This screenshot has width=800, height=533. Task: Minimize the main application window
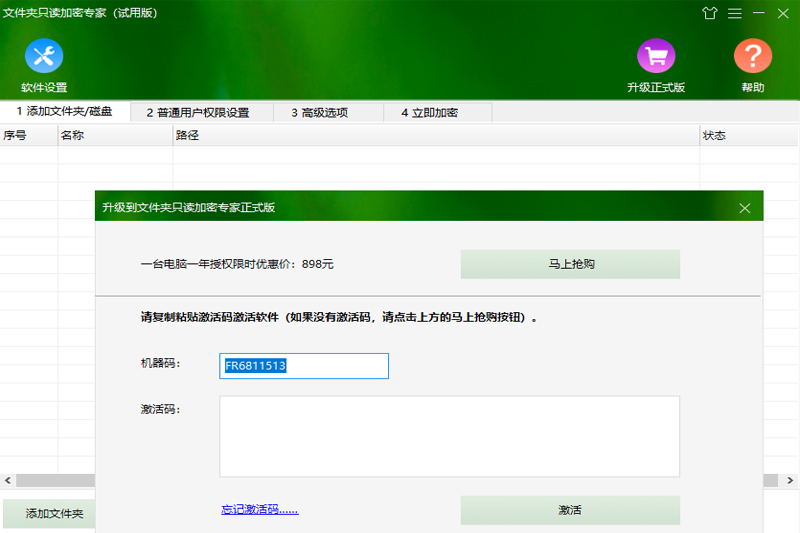click(x=759, y=13)
